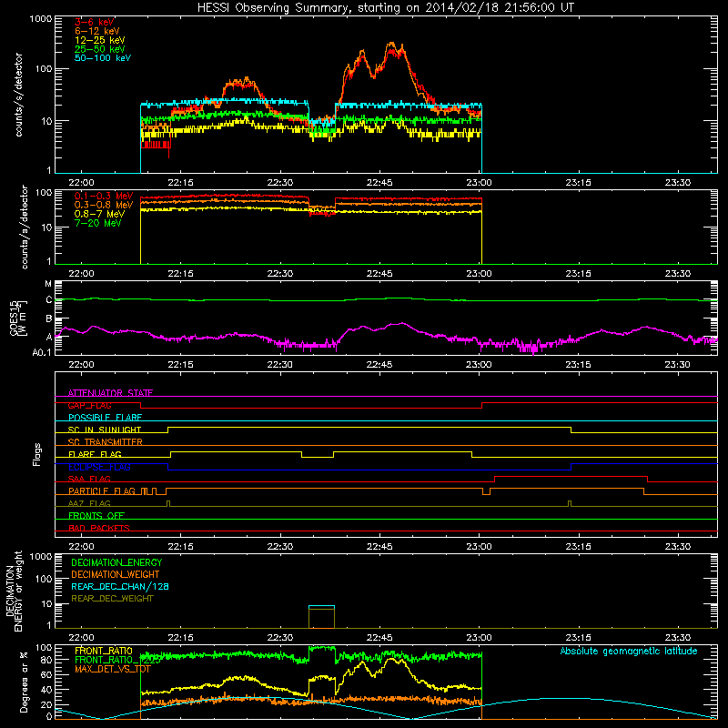Select the 50-100 keV legend label
Viewport: 728px width, 728px height.
[x=103, y=58]
